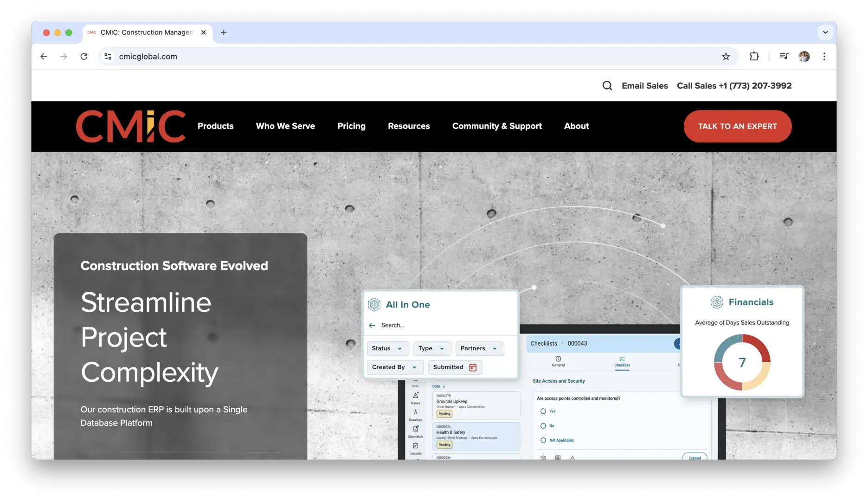Open the Type filter dropdown
The width and height of the screenshot is (868, 501).
click(x=432, y=348)
